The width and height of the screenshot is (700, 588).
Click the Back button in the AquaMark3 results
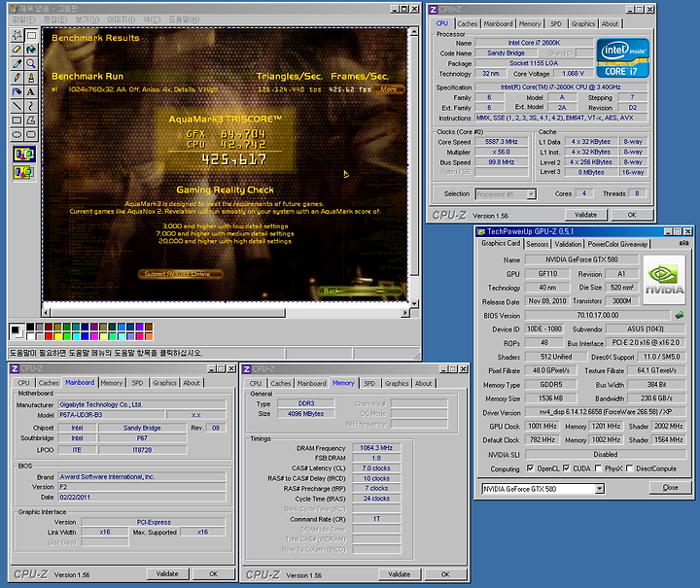tap(360, 291)
